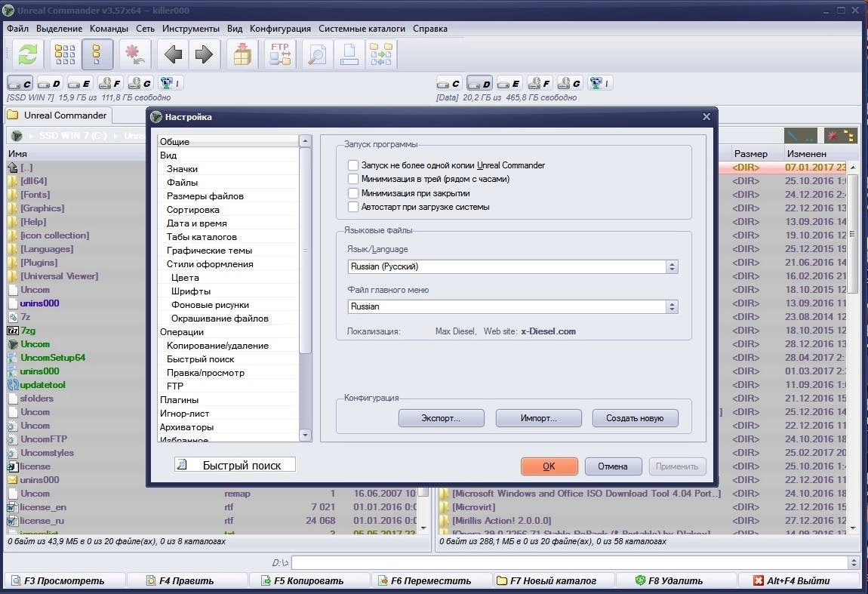Screen dimensions: 868x594
Task: Select drive E in left panel
Action: click(x=79, y=84)
